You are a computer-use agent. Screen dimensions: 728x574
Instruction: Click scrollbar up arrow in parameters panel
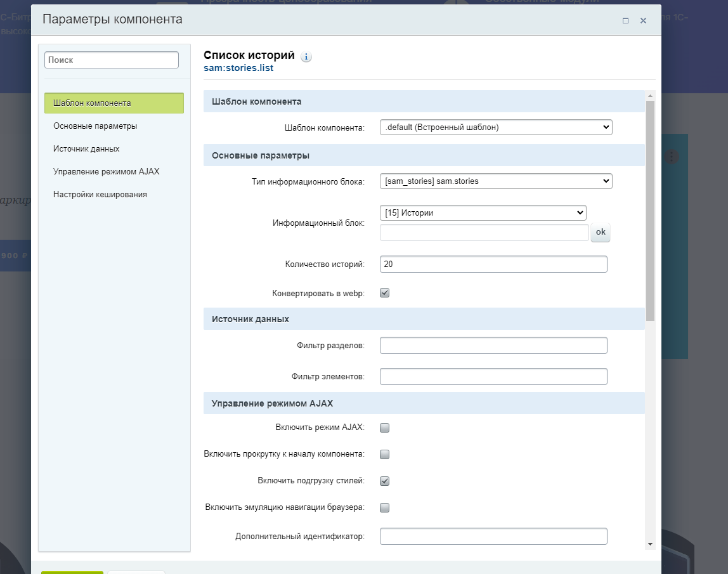pyautogui.click(x=650, y=96)
